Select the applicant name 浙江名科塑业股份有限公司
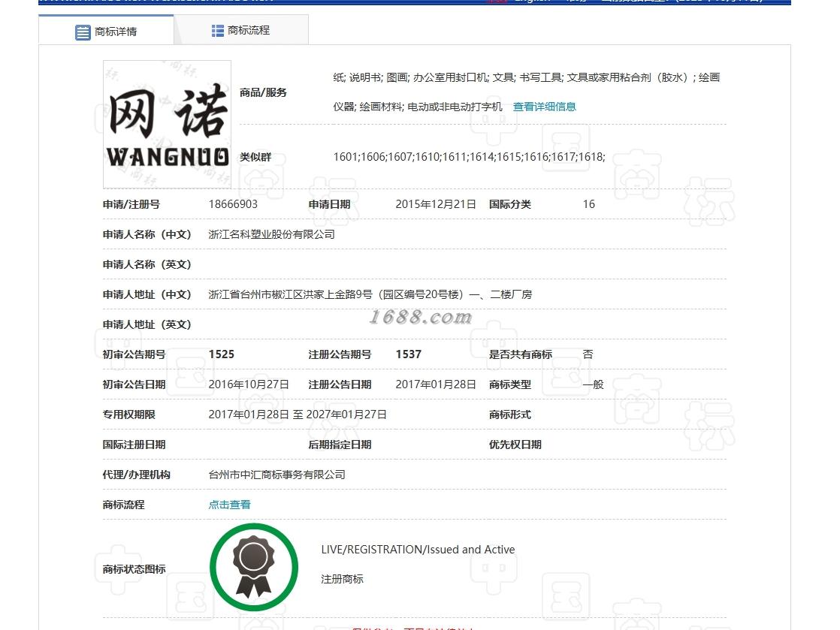Image resolution: width=840 pixels, height=630 pixels. [x=271, y=234]
